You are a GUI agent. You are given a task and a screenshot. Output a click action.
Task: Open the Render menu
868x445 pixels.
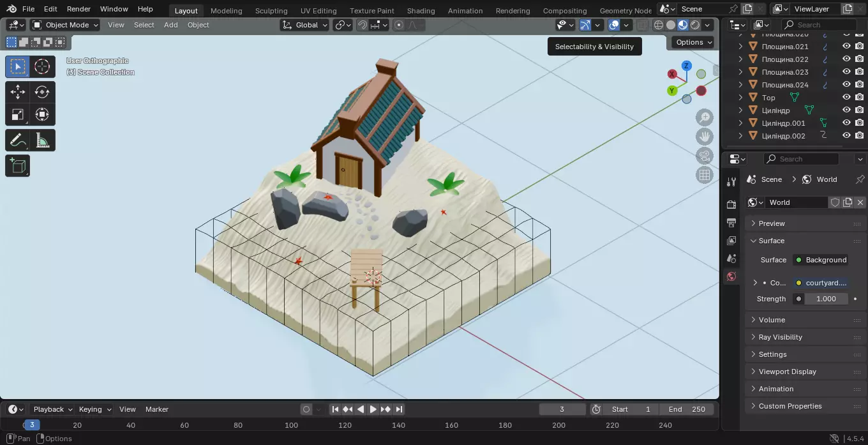79,9
